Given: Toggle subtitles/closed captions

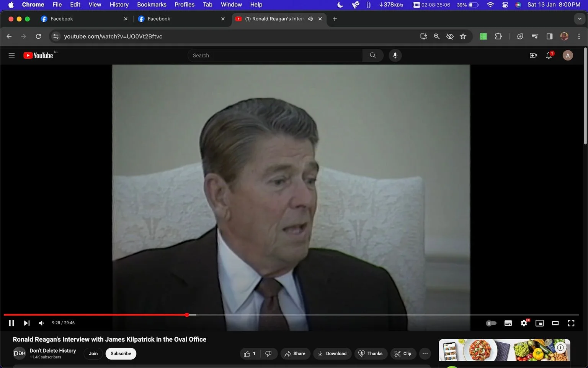Looking at the screenshot, I should pyautogui.click(x=508, y=323).
